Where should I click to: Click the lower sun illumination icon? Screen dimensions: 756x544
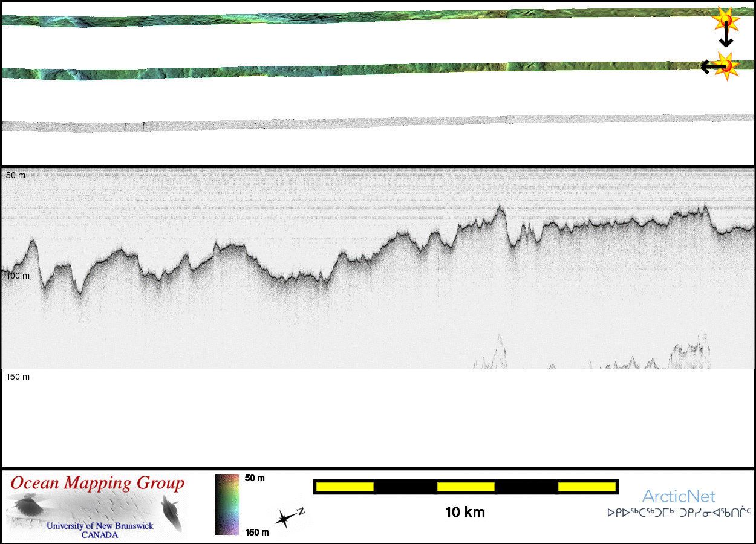(726, 64)
